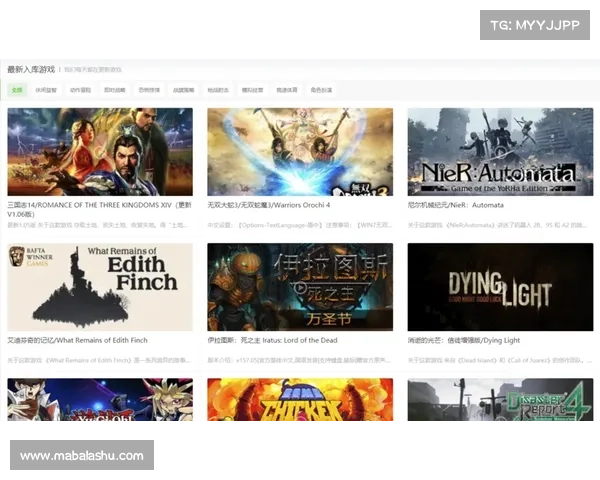Click the 艾迪芬奇的记忆/What Remains of Edith Finch title
600x480 pixels.
coord(77,340)
